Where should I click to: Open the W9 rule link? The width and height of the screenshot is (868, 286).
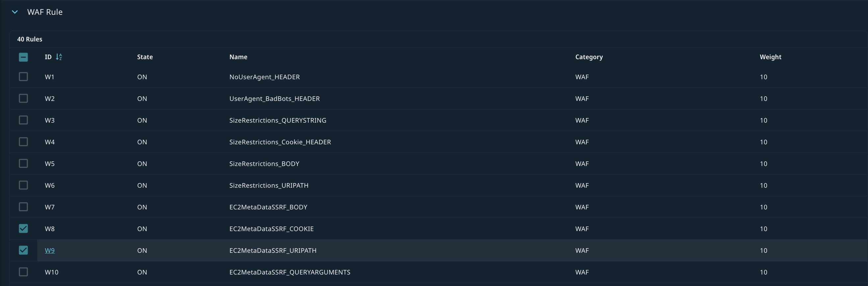tap(50, 250)
